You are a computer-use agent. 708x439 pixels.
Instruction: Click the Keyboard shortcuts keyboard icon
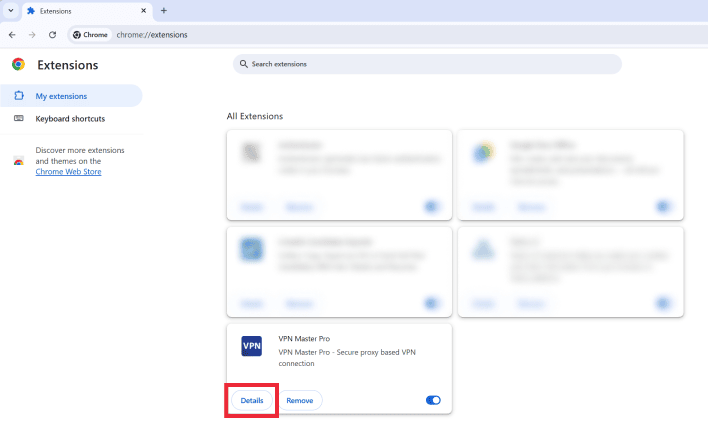(x=19, y=118)
